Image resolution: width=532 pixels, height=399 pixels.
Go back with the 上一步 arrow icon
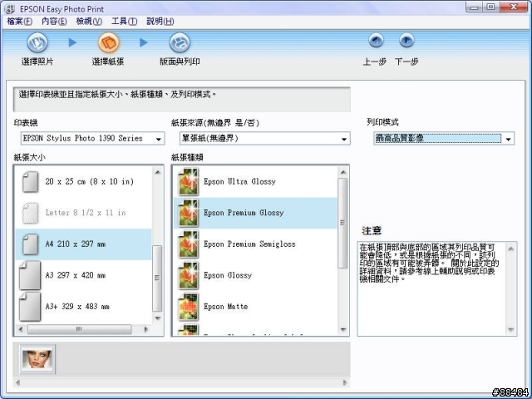376,41
